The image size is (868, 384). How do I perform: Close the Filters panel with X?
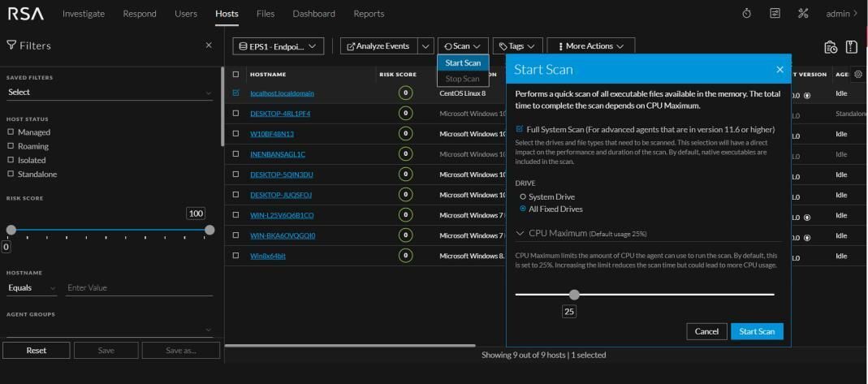click(x=209, y=45)
